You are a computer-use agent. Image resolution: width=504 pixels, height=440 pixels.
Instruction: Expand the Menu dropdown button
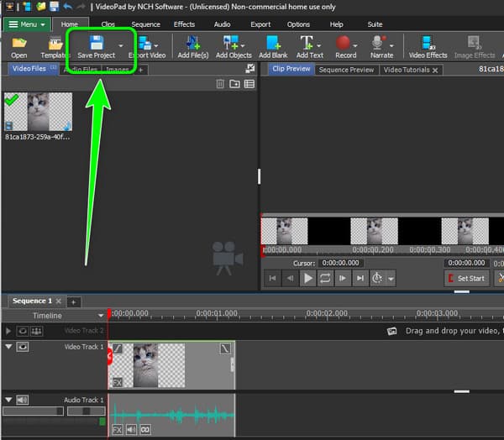point(27,24)
